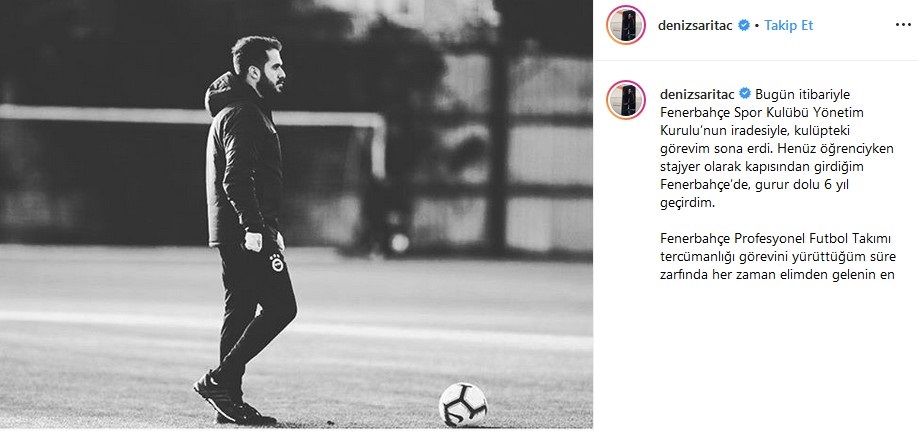The width and height of the screenshot is (918, 431).
Task: Open denizsaritac profile from header username
Action: [695, 25]
